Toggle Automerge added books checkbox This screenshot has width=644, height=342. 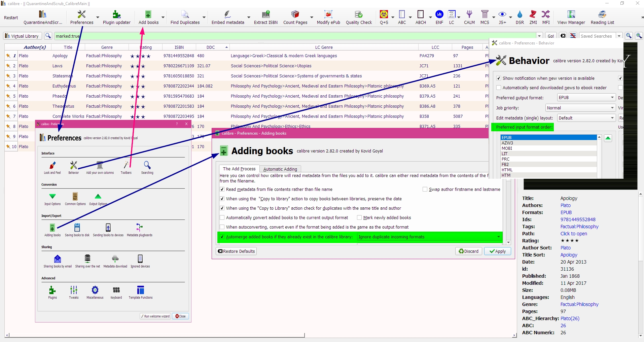(x=222, y=237)
